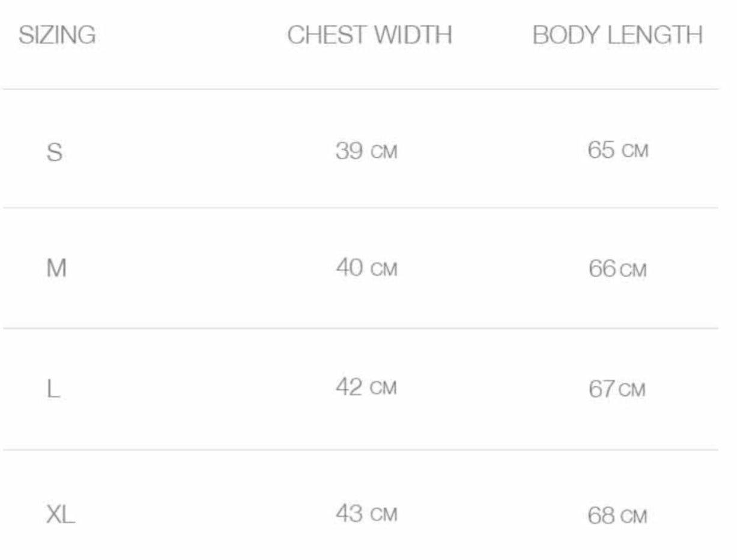The height and width of the screenshot is (560, 737).
Task: Click the BODY LENGTH column header
Action: [617, 35]
